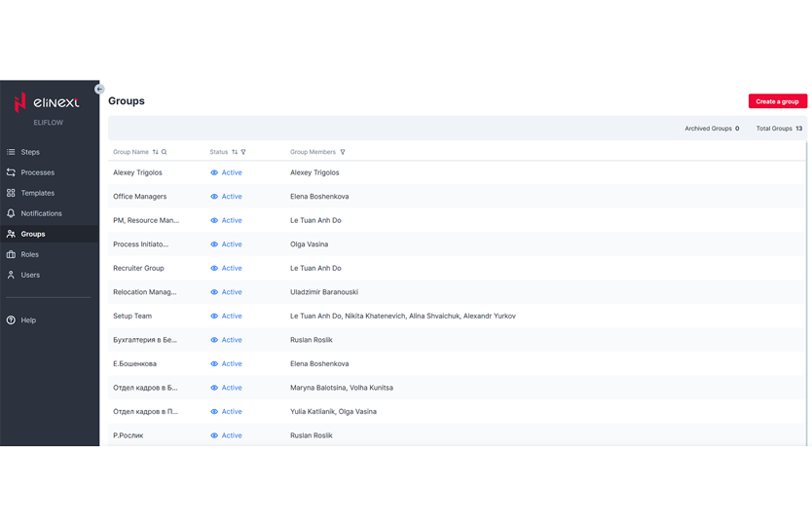Click the Create a group button
Viewport: 812px width, 526px height.
click(777, 101)
